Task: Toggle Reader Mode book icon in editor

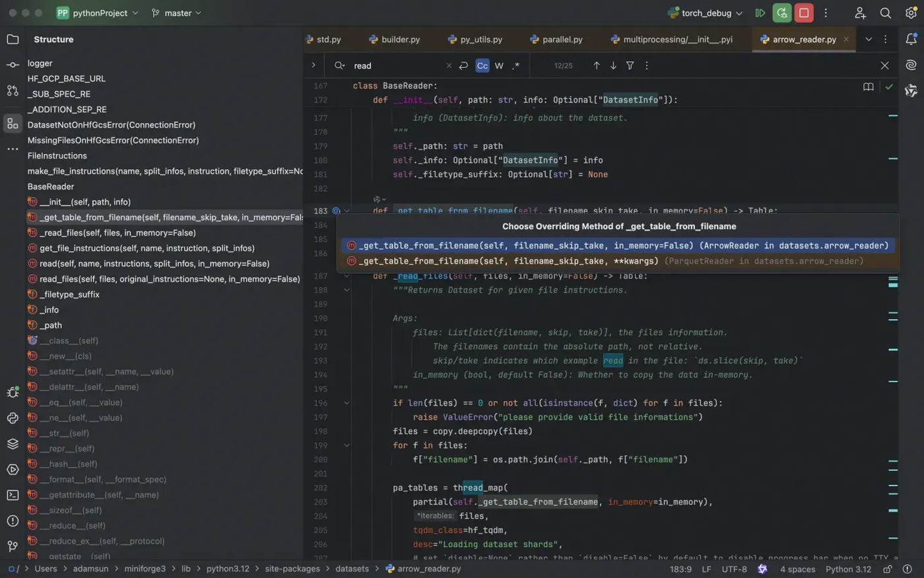Action: tap(869, 87)
